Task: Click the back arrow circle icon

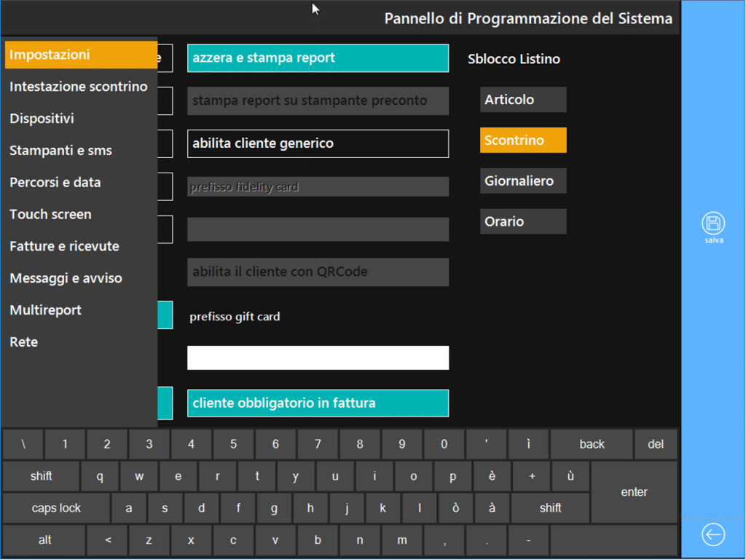Action: (713, 535)
